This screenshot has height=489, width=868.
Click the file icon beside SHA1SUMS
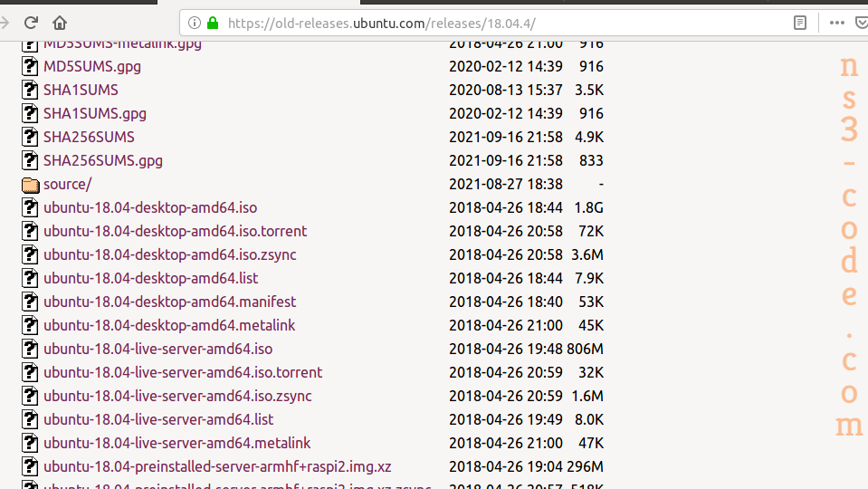(30, 90)
